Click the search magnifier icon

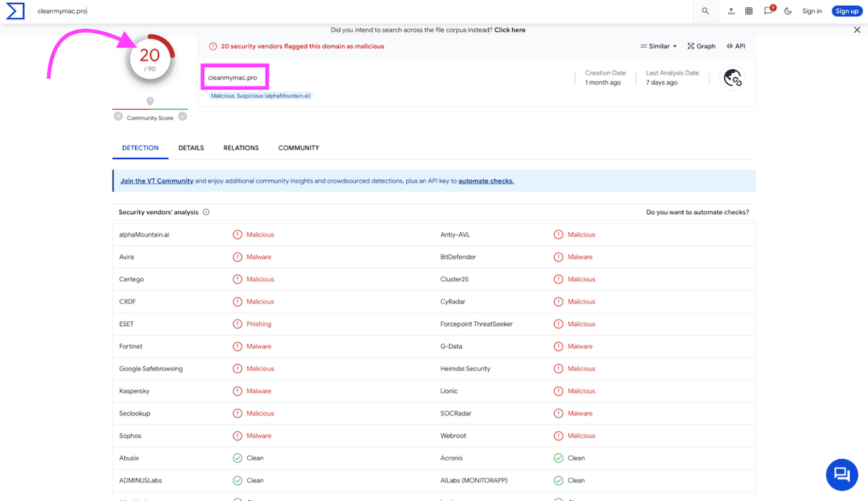point(705,11)
